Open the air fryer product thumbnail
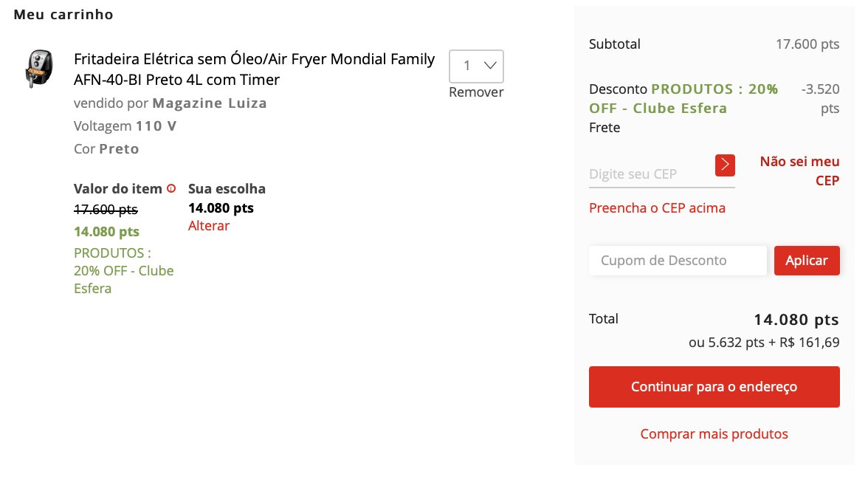 coord(39,69)
